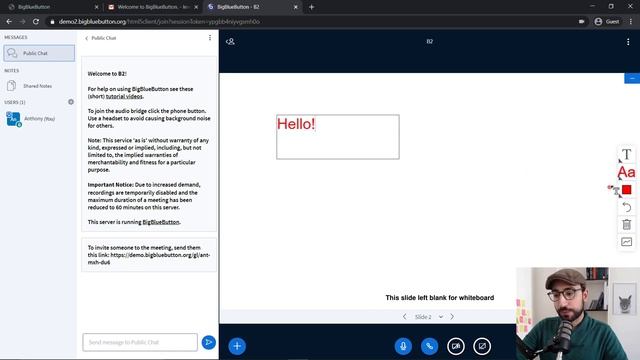Open the tutorial videos link
This screenshot has width=640, height=360.
pyautogui.click(x=124, y=96)
